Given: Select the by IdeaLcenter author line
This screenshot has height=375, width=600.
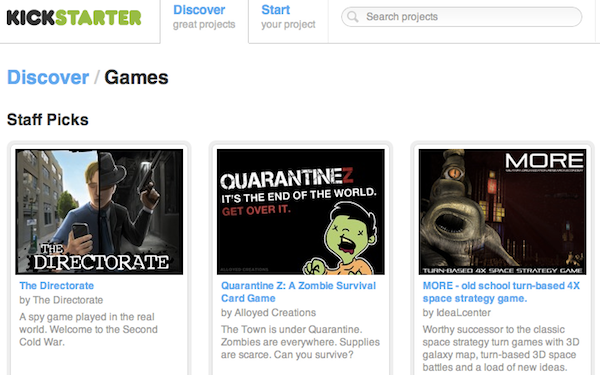Looking at the screenshot, I should click(x=457, y=313).
